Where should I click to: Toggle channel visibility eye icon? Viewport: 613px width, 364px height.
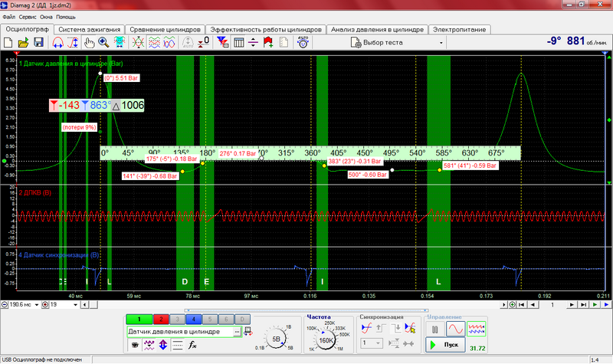(135, 345)
